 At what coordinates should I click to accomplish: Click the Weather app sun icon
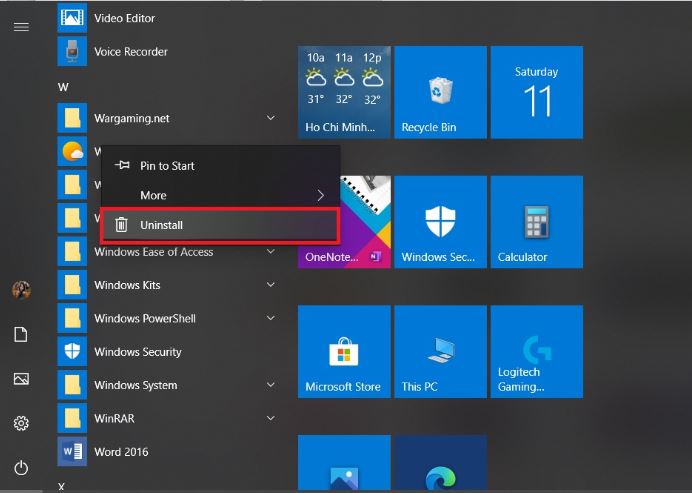[72, 152]
